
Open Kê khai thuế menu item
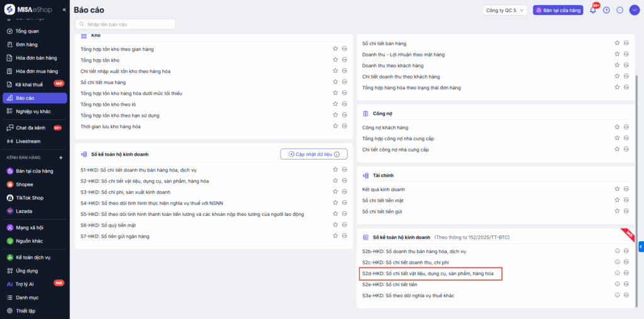click(29, 84)
